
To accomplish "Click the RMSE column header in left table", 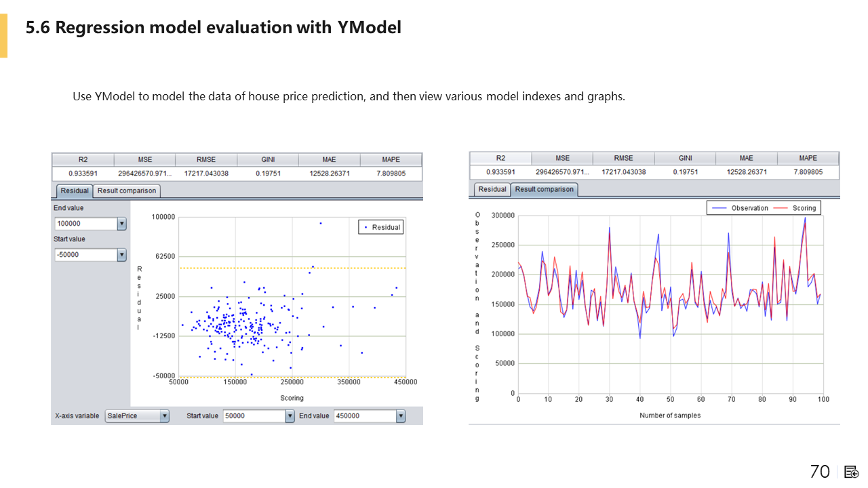I will 206,160.
